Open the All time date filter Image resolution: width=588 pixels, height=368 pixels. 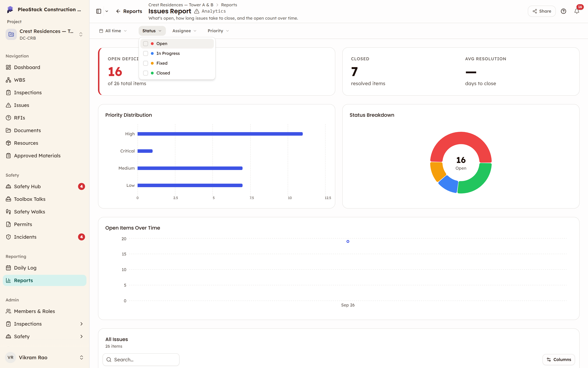point(113,31)
